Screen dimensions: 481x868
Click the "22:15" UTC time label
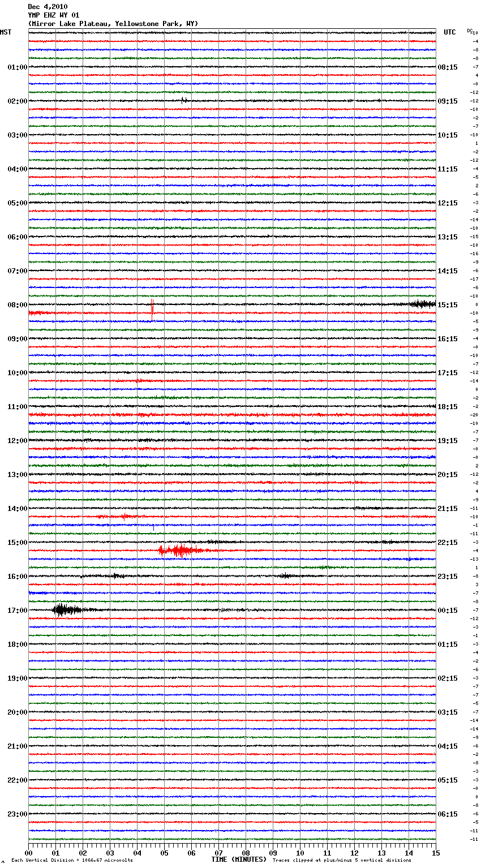(448, 543)
